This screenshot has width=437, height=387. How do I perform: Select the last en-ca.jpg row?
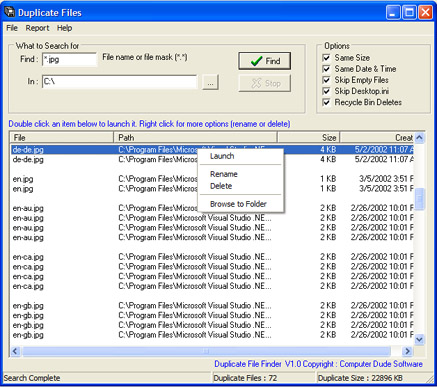pos(212,286)
